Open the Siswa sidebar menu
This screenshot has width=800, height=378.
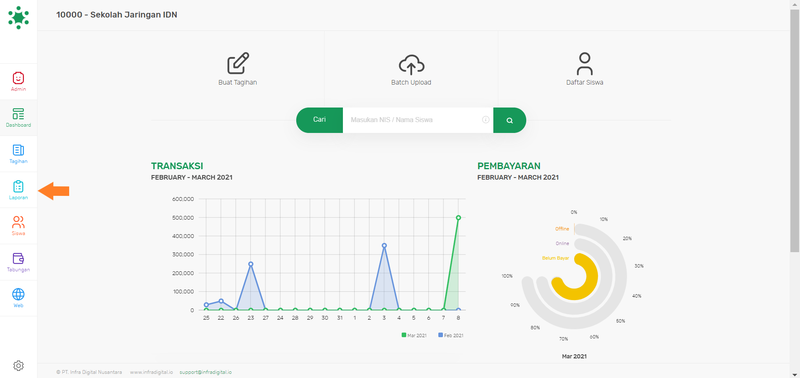coord(18,226)
